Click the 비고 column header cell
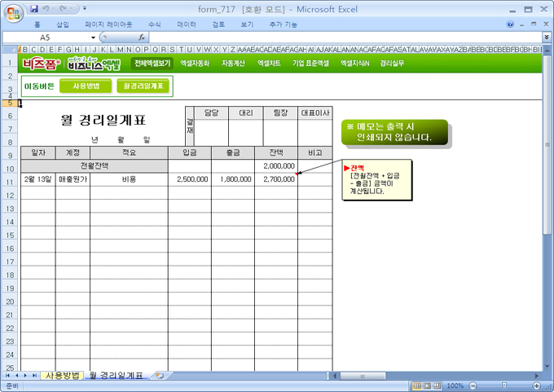The image size is (554, 392). [x=315, y=152]
